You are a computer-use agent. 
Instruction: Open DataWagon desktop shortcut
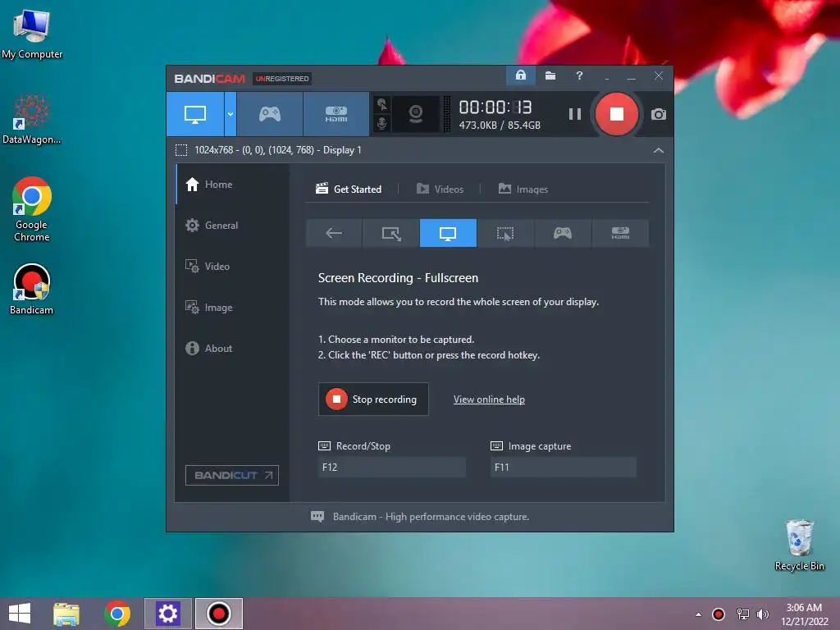pos(32,120)
